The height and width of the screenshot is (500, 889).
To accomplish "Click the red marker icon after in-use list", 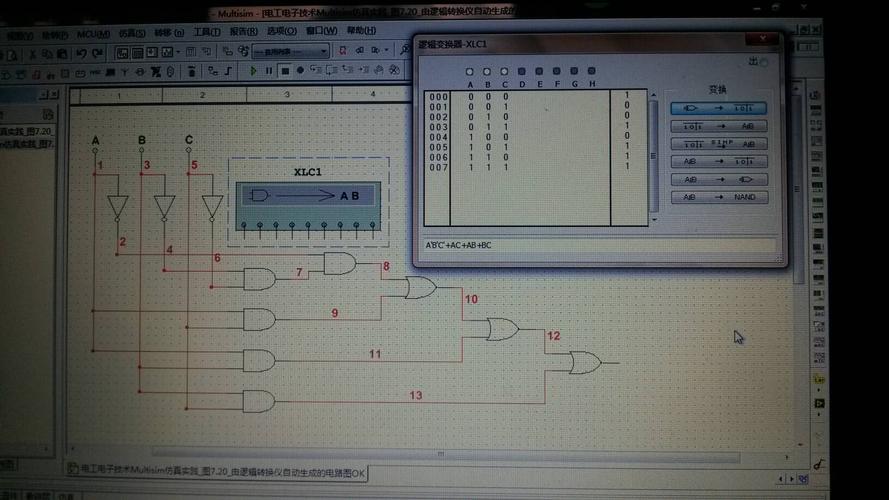I will click(x=342, y=51).
